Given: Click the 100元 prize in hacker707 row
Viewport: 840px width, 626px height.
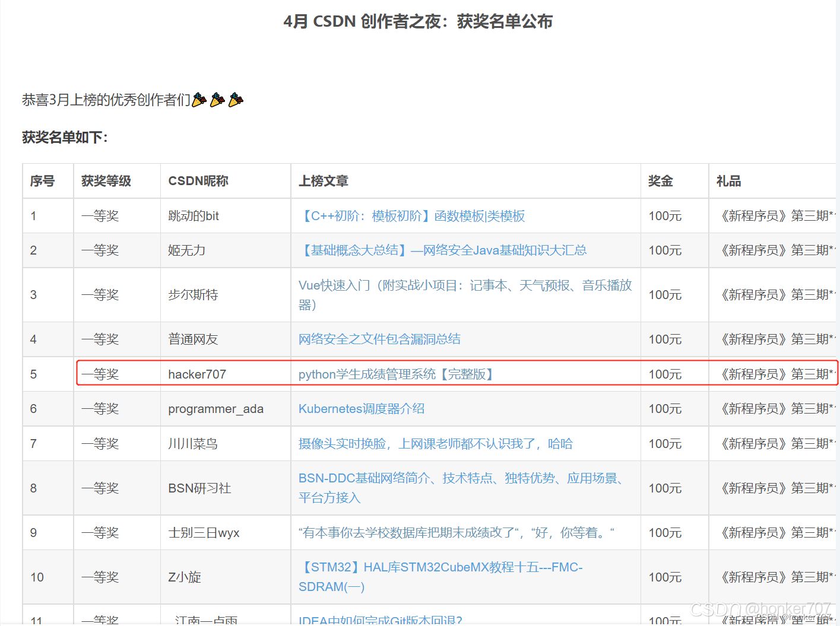Looking at the screenshot, I should 665,374.
